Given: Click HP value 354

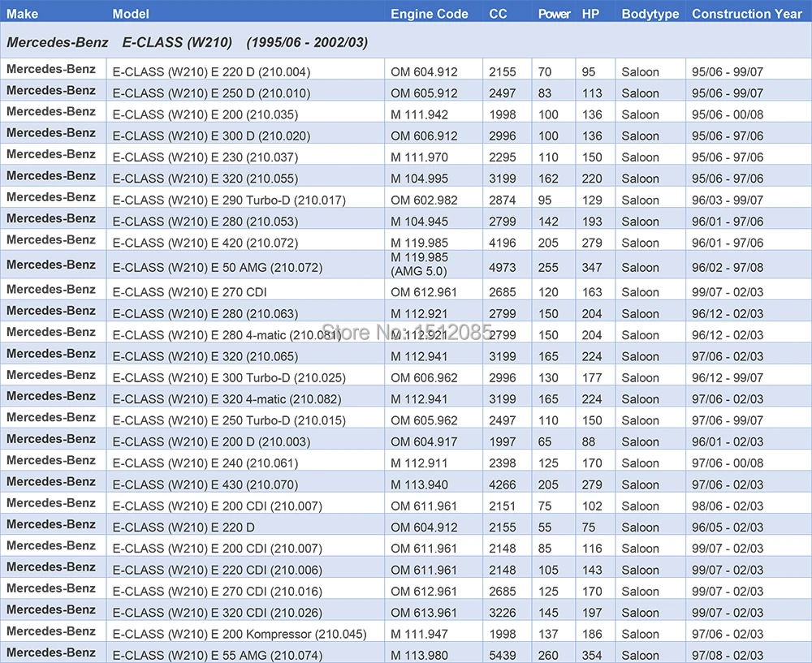Looking at the screenshot, I should 592,655.
